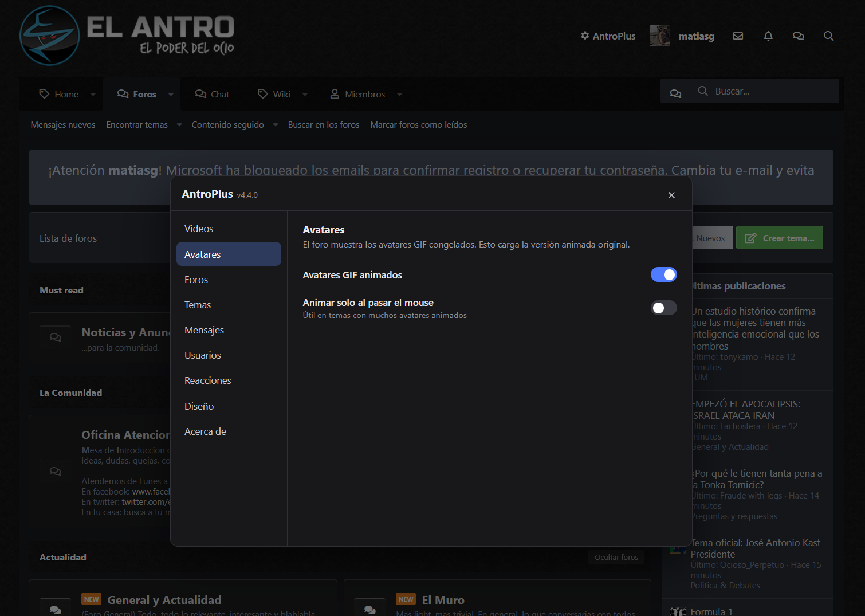Image resolution: width=865 pixels, height=616 pixels.
Task: Click the Noticias y Anuncios forum icon
Action: [x=56, y=338]
